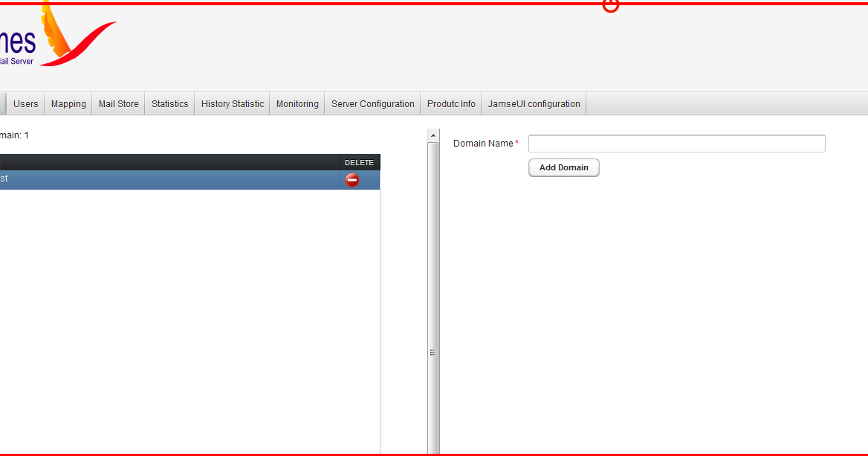Switch to the History Statistic tab
868x456 pixels.
[x=232, y=103]
